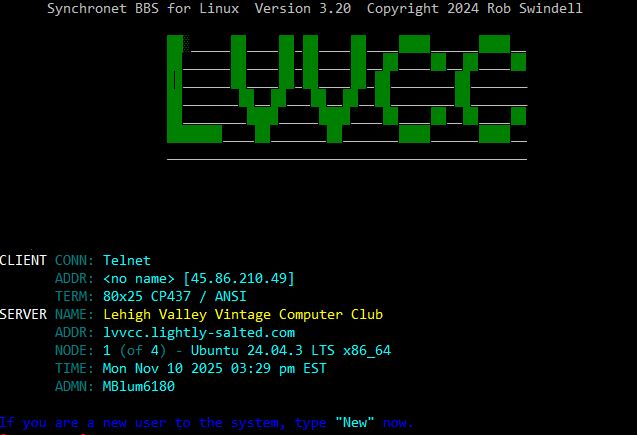The height and width of the screenshot is (435, 637).
Task: Click the first green C in the logo
Action: click(413, 90)
